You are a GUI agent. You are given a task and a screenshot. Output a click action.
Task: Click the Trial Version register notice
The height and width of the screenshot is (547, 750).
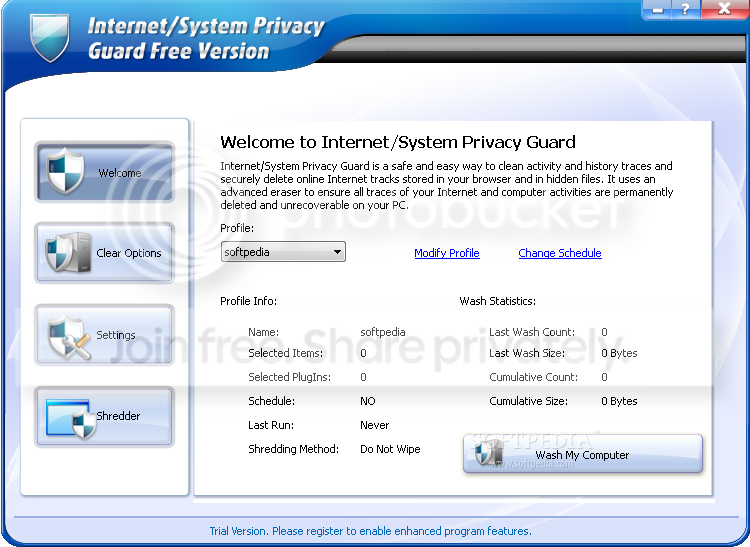tap(371, 531)
